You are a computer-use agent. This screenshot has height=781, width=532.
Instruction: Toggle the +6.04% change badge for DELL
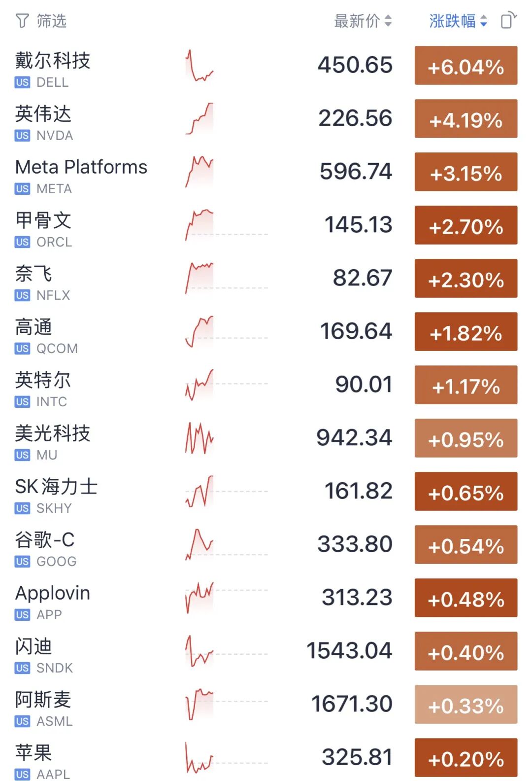coord(466,66)
